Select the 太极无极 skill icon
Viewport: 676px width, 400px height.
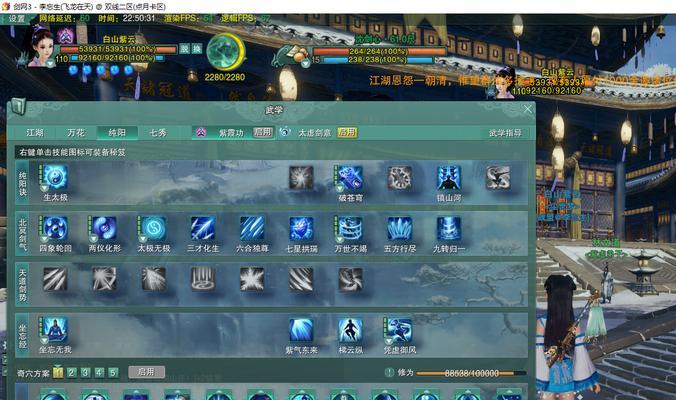[x=153, y=228]
